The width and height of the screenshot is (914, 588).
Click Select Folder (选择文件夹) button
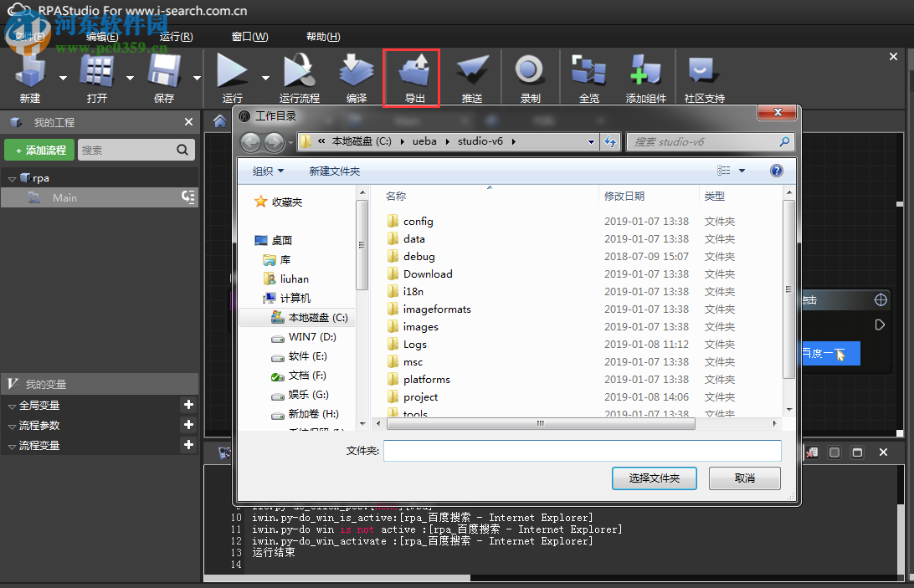pos(654,478)
